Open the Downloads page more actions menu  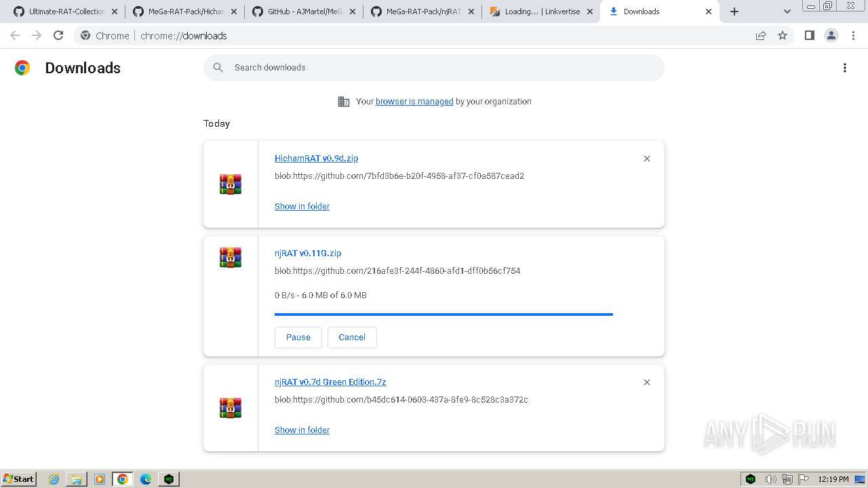(845, 68)
